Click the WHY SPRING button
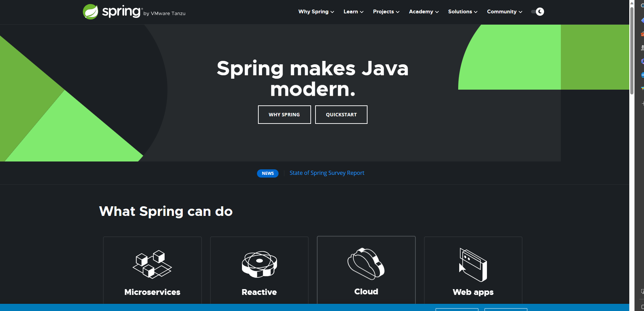The height and width of the screenshot is (311, 644). [x=284, y=115]
